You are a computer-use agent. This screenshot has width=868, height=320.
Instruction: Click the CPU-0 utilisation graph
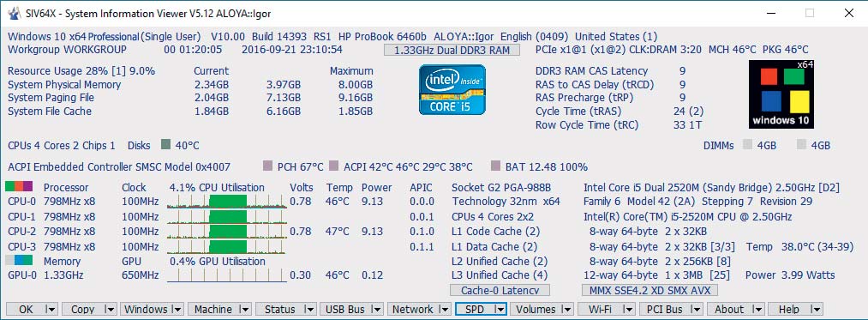227,202
